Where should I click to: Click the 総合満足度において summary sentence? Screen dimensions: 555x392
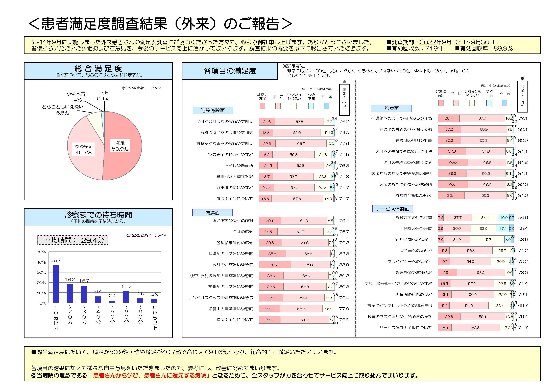(185, 352)
